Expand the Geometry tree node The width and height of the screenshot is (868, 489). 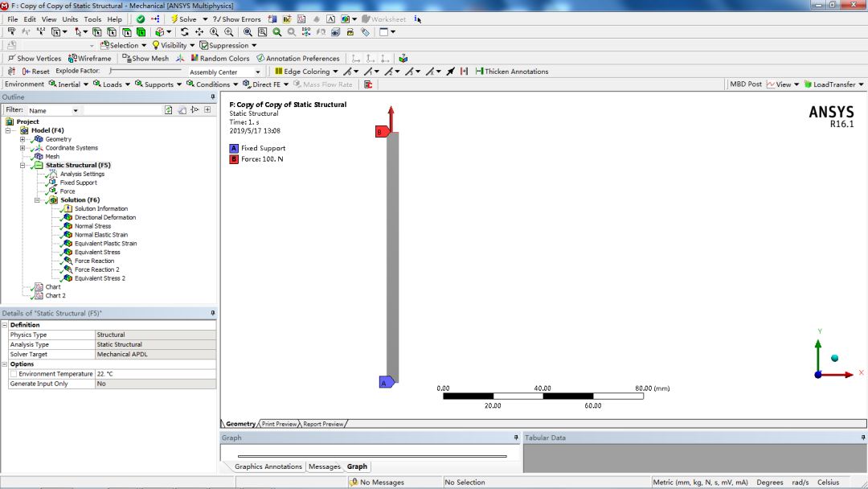pyautogui.click(x=23, y=139)
